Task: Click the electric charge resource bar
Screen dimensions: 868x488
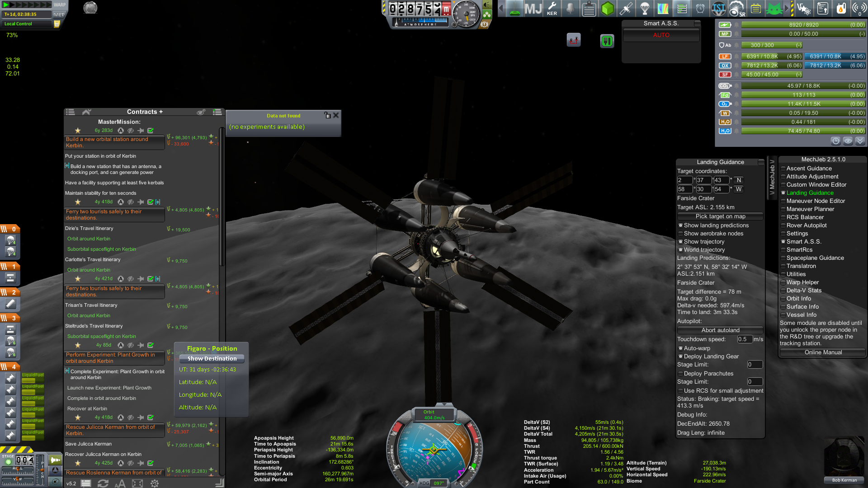Action: (x=803, y=25)
